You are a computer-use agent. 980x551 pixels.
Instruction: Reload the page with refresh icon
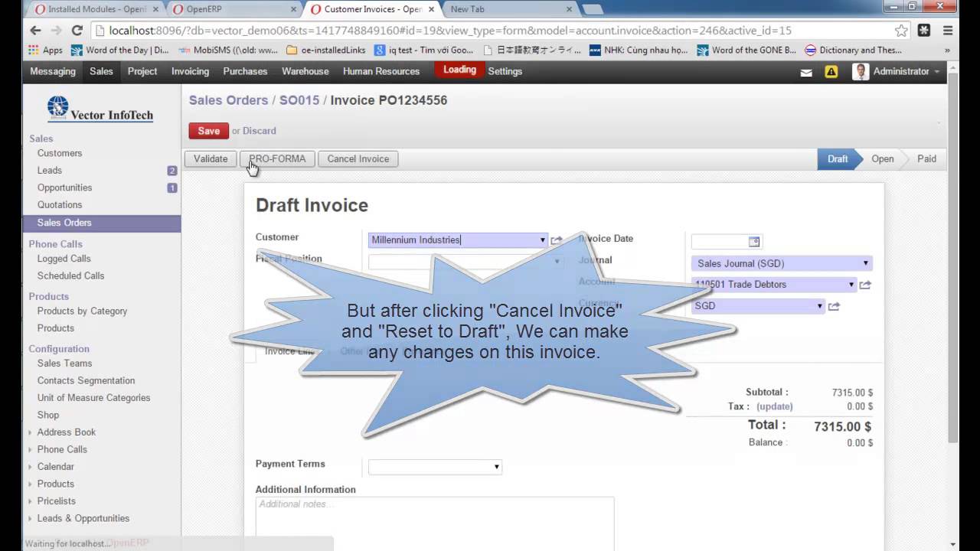coord(77,31)
